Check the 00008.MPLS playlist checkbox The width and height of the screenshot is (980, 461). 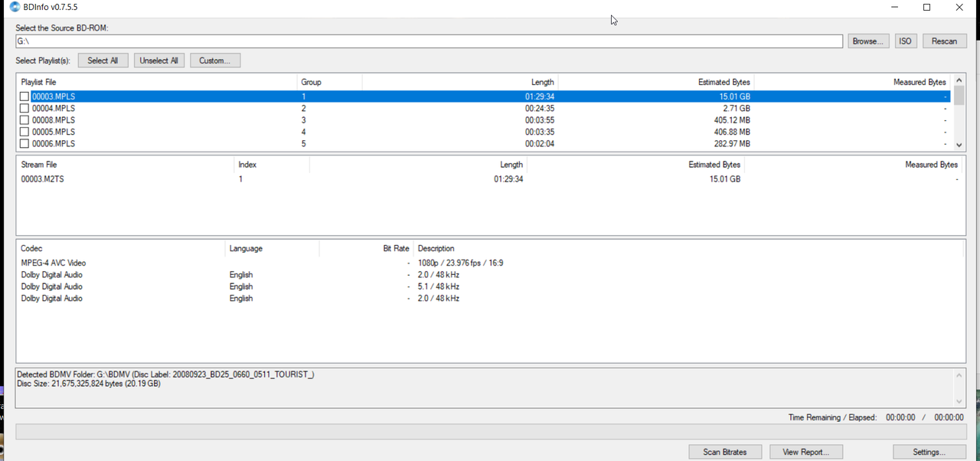coord(24,120)
